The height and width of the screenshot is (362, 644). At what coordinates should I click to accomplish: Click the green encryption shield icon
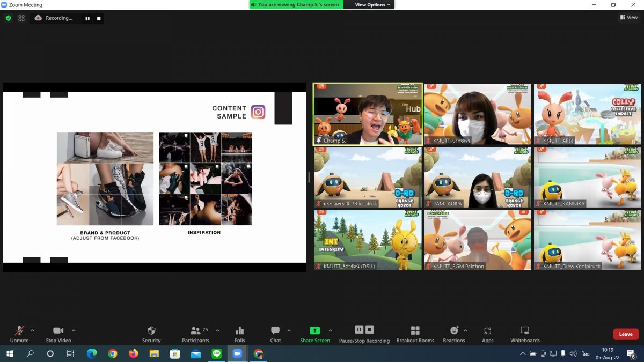8,18
